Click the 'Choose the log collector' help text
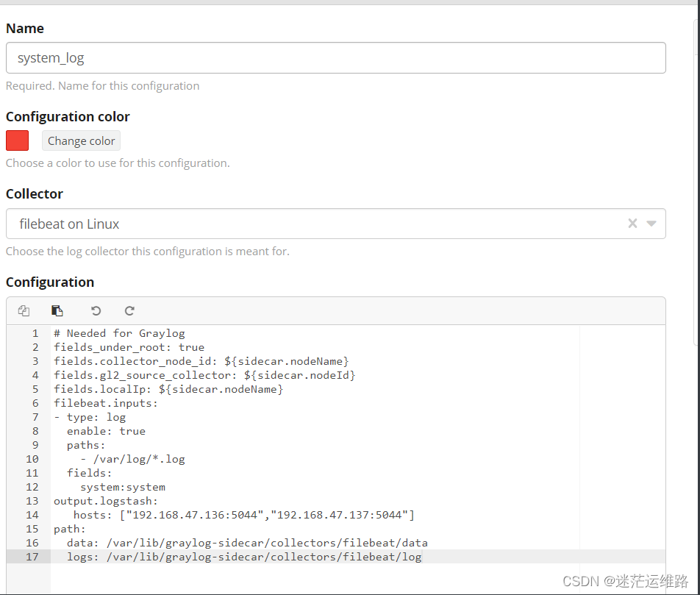This screenshot has height=595, width=700. click(x=148, y=252)
